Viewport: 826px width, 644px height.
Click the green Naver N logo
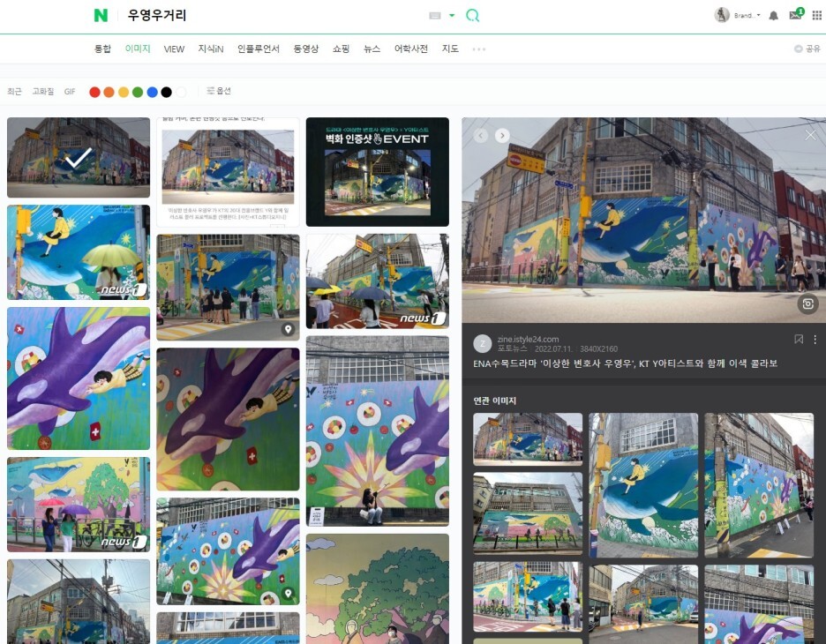coord(101,15)
